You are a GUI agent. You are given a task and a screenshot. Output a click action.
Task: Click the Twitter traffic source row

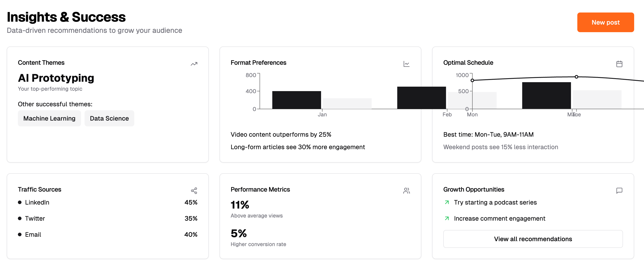[x=35, y=218]
